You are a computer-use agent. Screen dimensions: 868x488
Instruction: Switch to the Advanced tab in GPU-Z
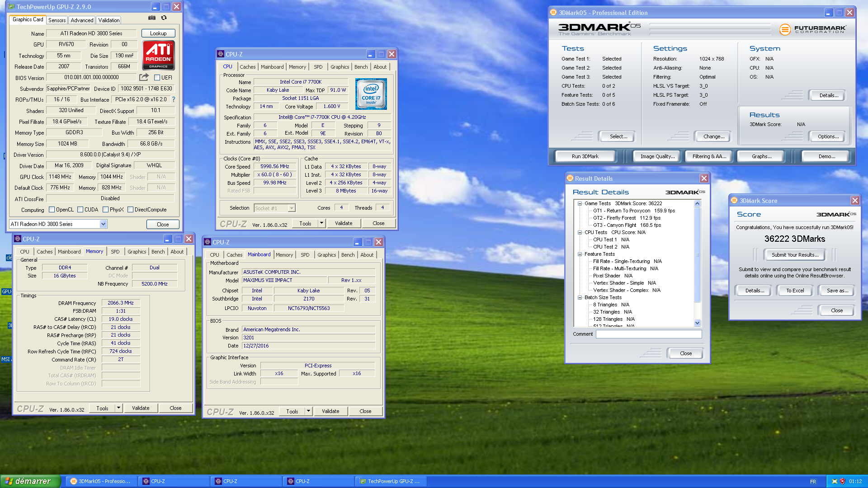click(x=82, y=20)
